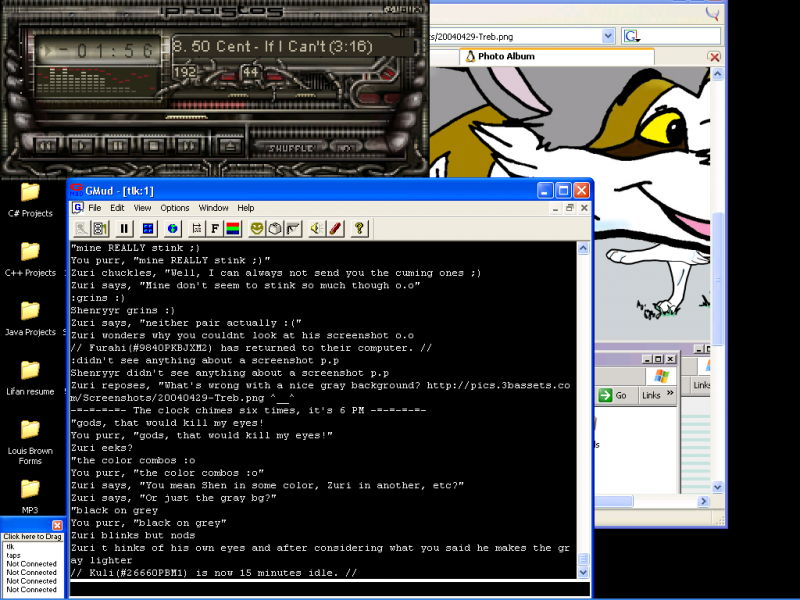800x600 pixels.
Task: Select the smiley emoticon icon in GMud toolbar
Action: coord(258,228)
